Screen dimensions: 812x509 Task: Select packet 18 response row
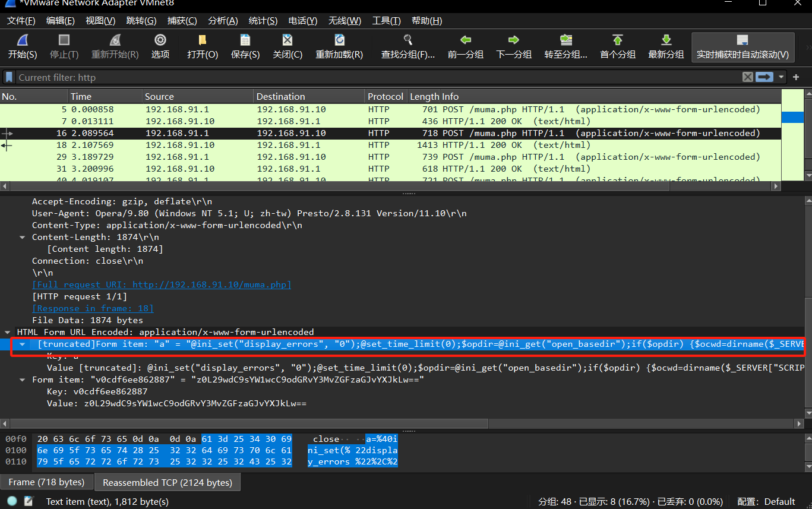(390, 145)
